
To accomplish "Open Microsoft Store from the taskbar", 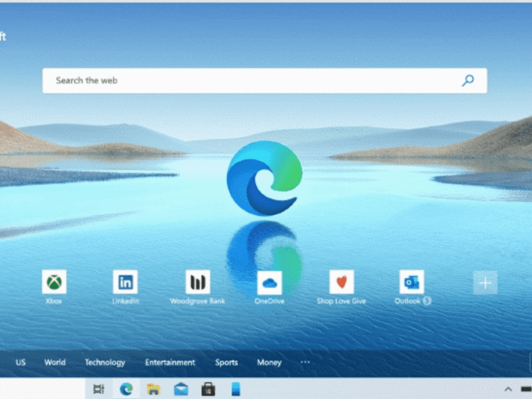I will [208, 389].
